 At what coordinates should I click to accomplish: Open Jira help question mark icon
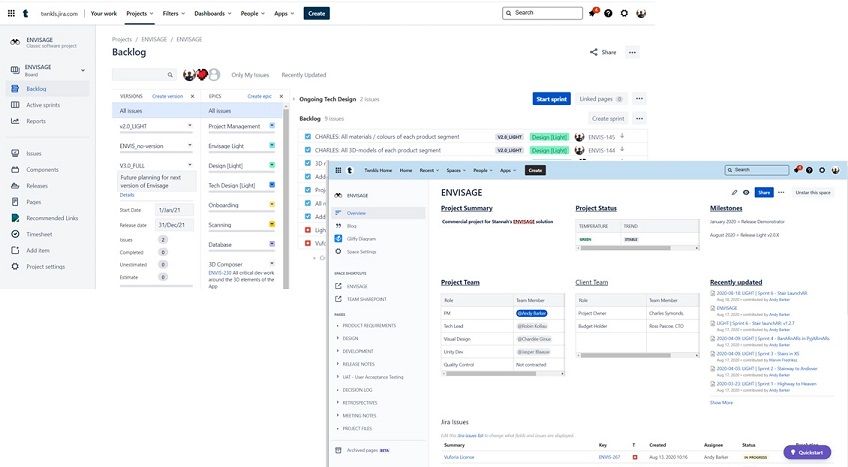click(608, 14)
